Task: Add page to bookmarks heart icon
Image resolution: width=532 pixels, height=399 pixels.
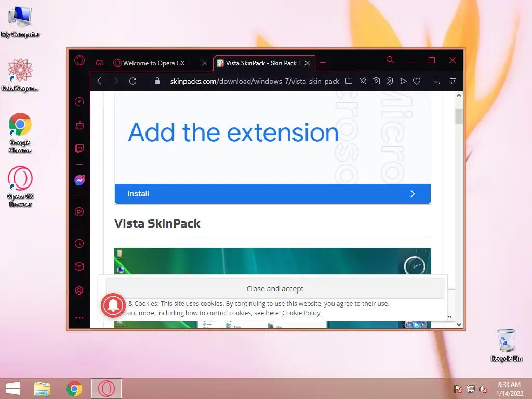Action: point(417,81)
